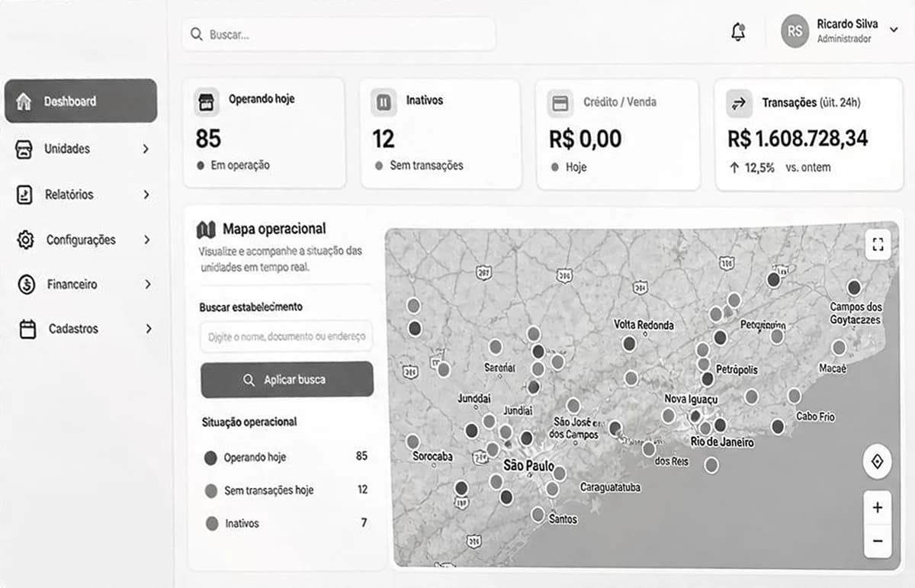Viewport: 915px width, 588px height.
Task: Click the Relatórios report icon
Action: pyautogui.click(x=24, y=194)
